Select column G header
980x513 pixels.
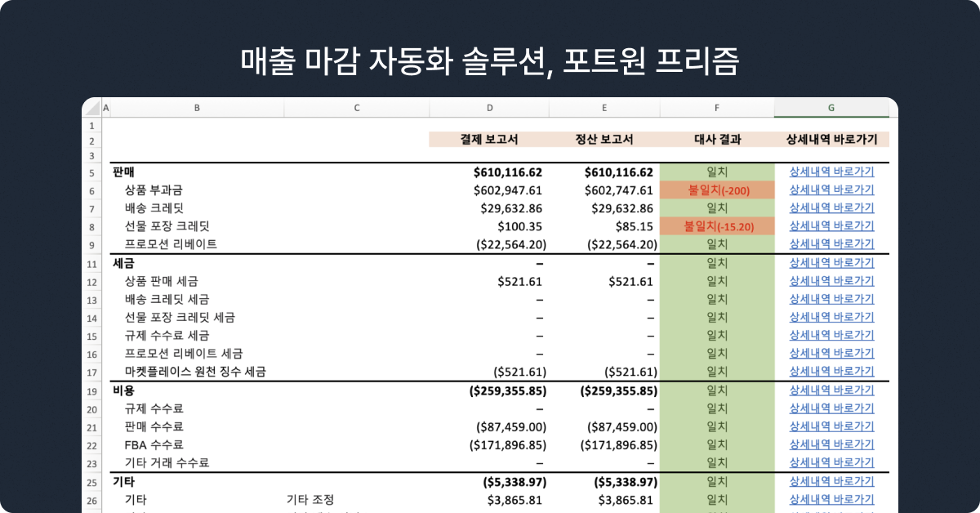point(831,108)
